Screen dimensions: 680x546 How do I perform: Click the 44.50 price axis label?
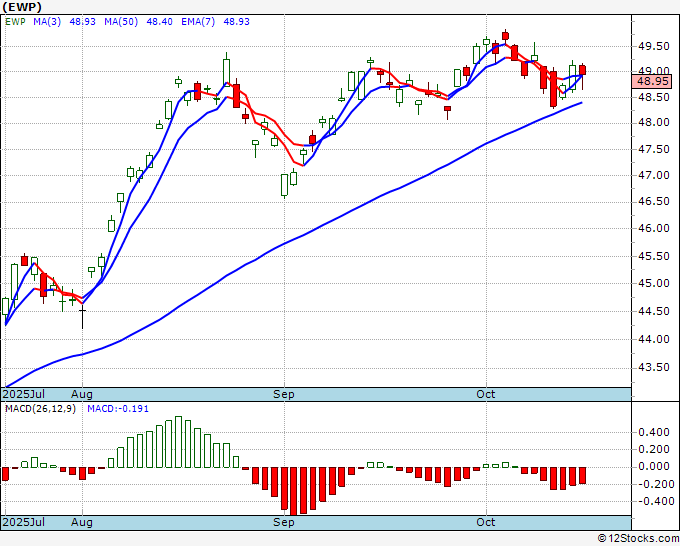coord(654,312)
